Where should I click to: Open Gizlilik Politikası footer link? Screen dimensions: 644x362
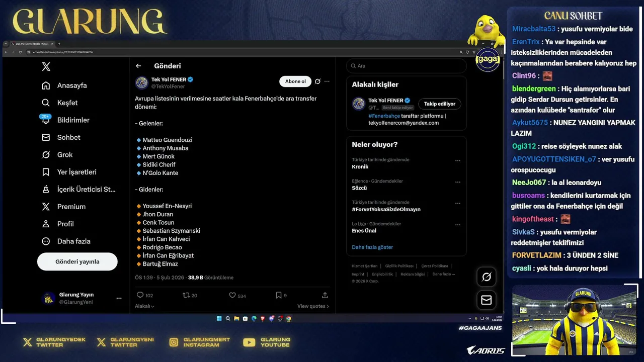coord(399,266)
